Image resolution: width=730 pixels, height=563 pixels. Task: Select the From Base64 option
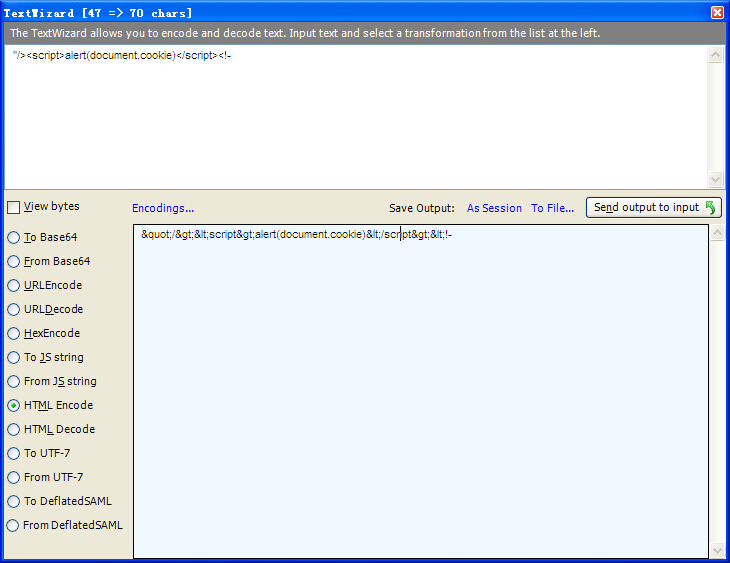point(14,262)
